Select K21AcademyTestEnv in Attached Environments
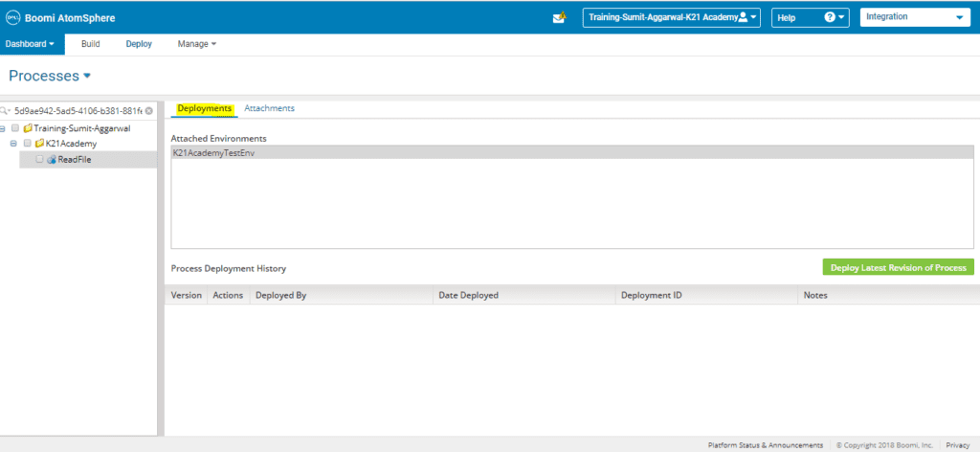The width and height of the screenshot is (980, 452). (572, 152)
